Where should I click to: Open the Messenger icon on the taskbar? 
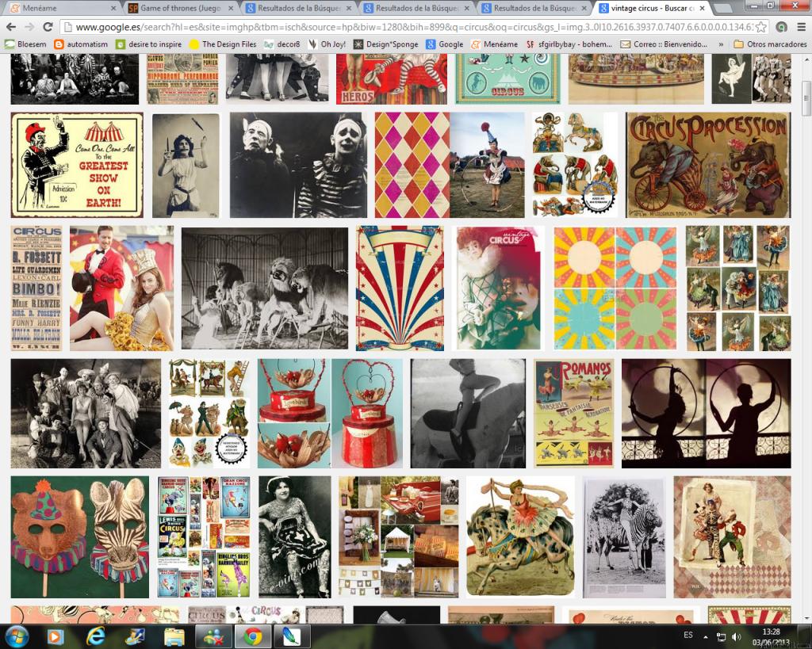coord(214,636)
